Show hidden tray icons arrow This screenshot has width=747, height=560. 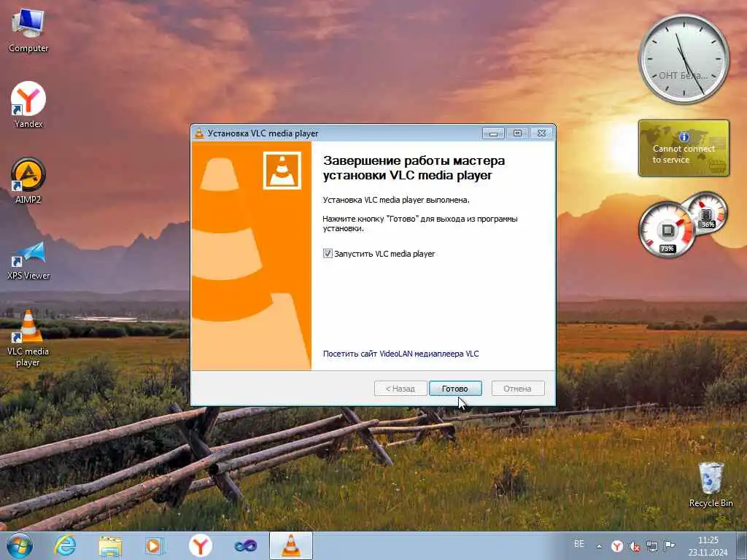point(599,546)
